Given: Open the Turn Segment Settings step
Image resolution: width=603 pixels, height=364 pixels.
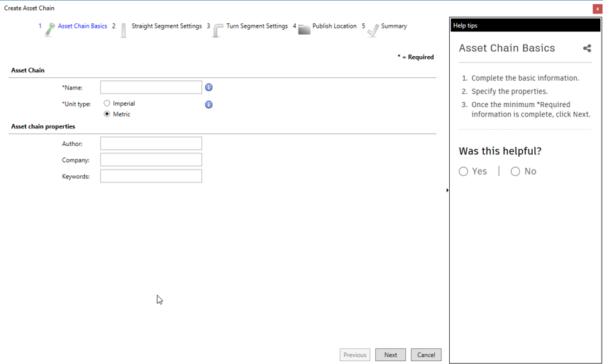Looking at the screenshot, I should (x=257, y=26).
